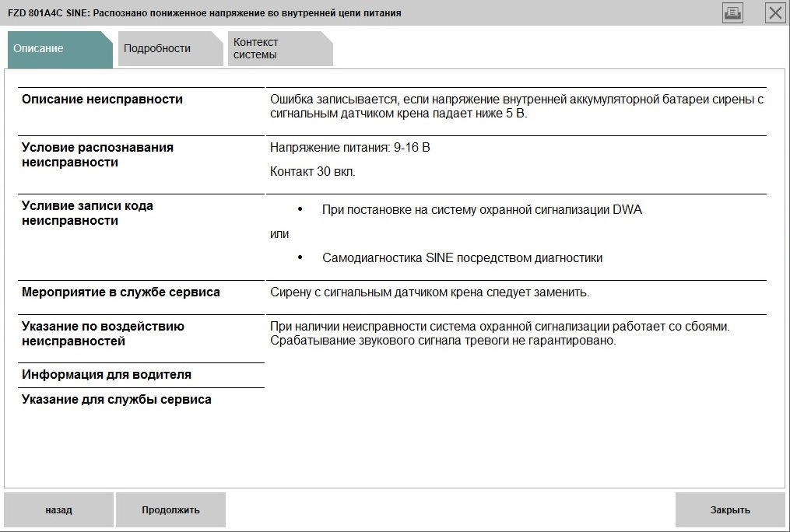Image resolution: width=790 pixels, height=532 pixels.
Task: Select the Мероприятие в службе сервиса heading
Action: pos(121,292)
